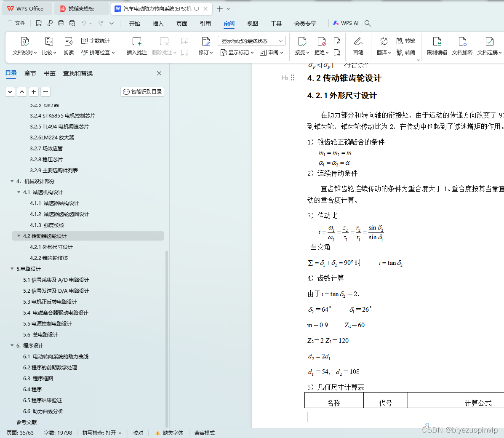
Task: Click 缺失字体 warning in status bar
Action: [169, 433]
